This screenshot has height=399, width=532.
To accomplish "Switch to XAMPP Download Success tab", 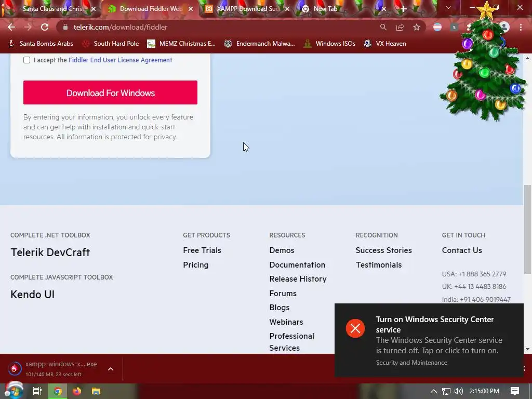I will coord(248,9).
